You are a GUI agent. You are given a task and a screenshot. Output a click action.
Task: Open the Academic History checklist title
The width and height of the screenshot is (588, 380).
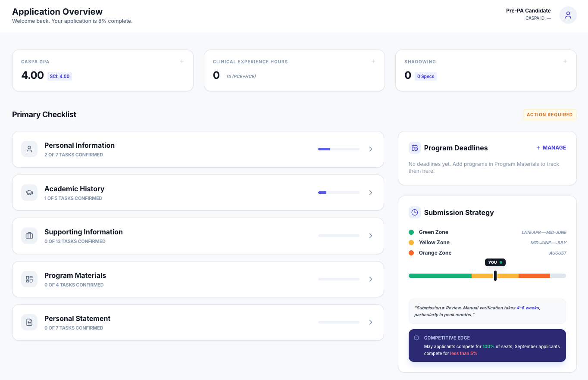pos(74,189)
